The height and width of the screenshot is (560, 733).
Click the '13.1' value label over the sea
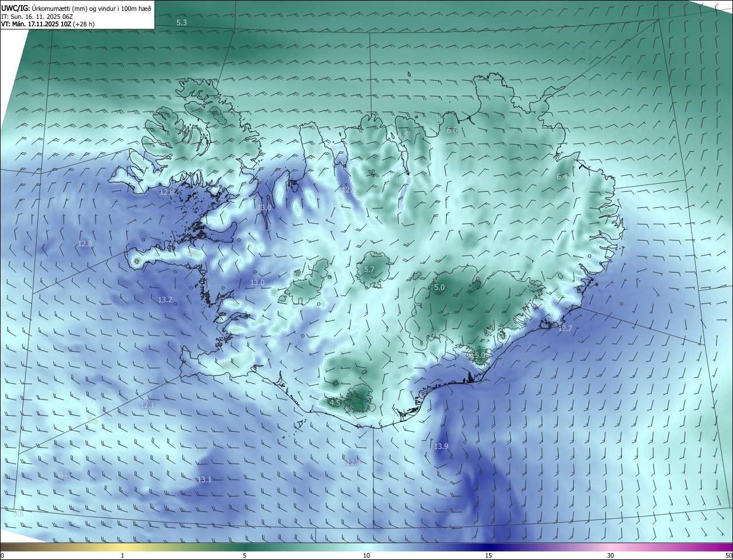click(x=204, y=479)
